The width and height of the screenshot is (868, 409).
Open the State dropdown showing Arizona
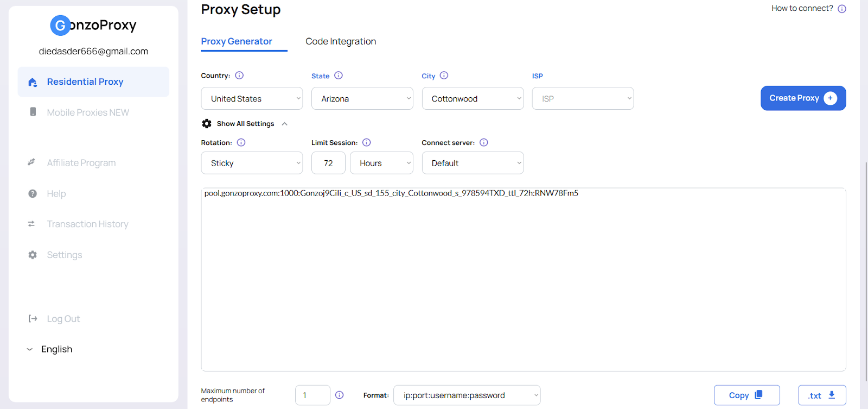362,98
